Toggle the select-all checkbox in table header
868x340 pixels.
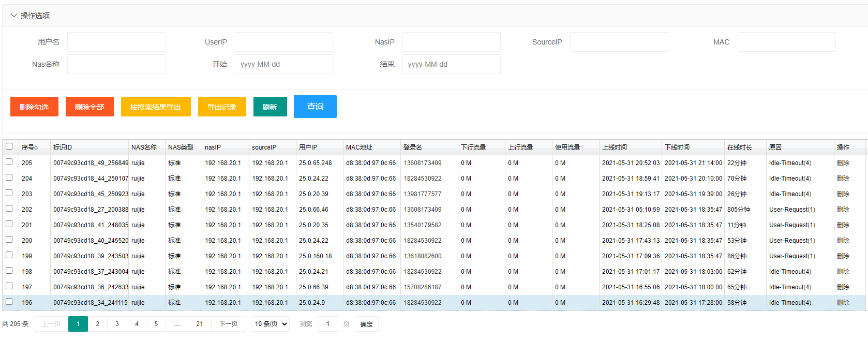[9, 146]
